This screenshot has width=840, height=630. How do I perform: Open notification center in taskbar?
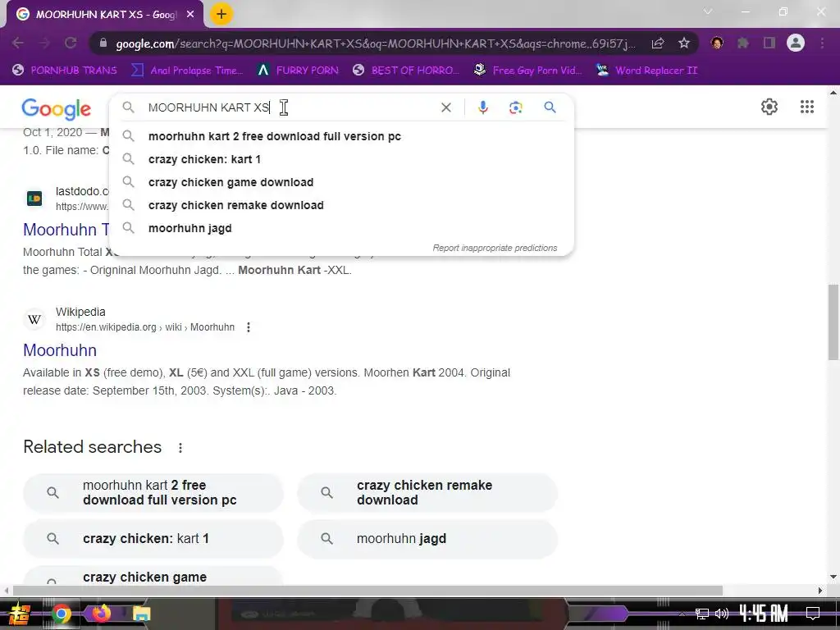click(x=813, y=614)
